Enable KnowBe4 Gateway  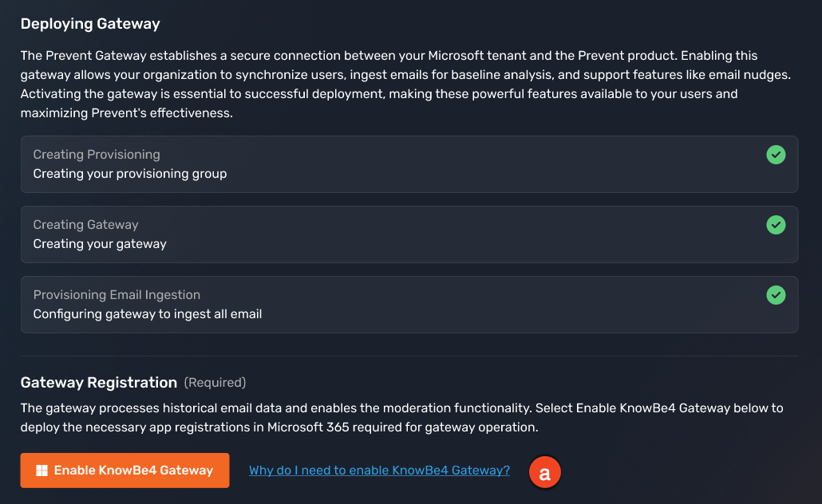tap(124, 470)
